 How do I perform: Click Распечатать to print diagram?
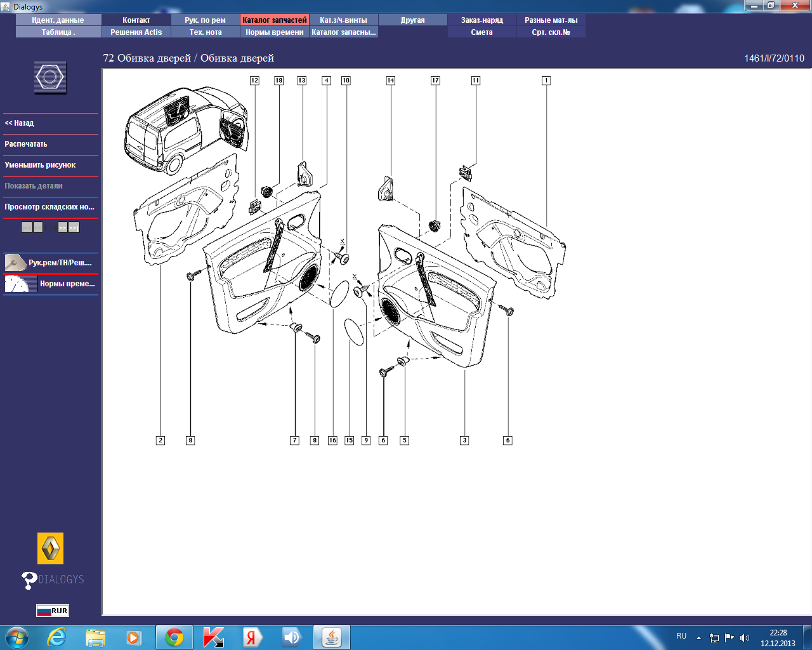click(51, 144)
